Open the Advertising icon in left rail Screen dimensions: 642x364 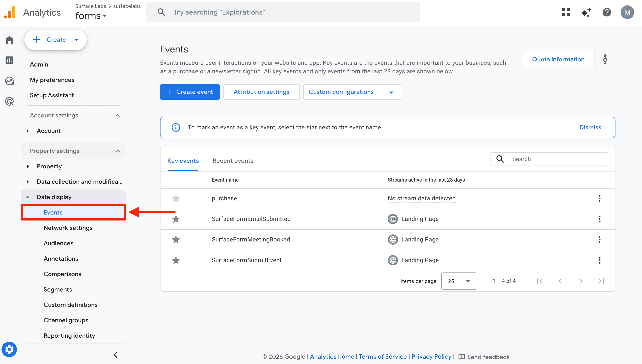pyautogui.click(x=9, y=101)
